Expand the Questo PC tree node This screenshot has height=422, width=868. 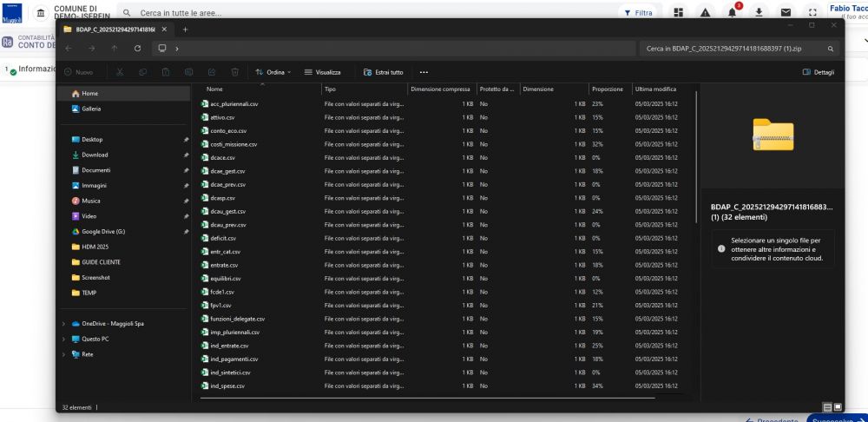click(63, 339)
